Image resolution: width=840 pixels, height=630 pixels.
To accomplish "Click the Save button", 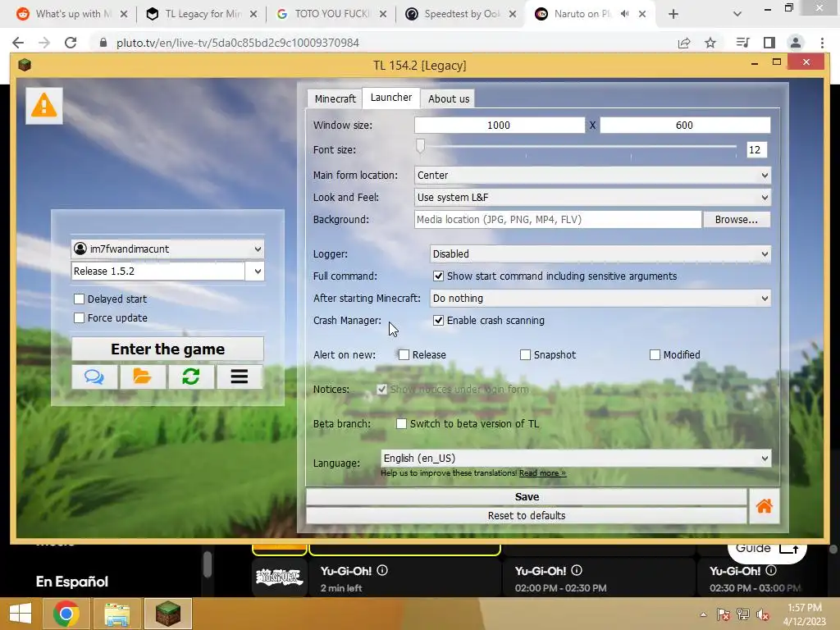I will pyautogui.click(x=527, y=496).
